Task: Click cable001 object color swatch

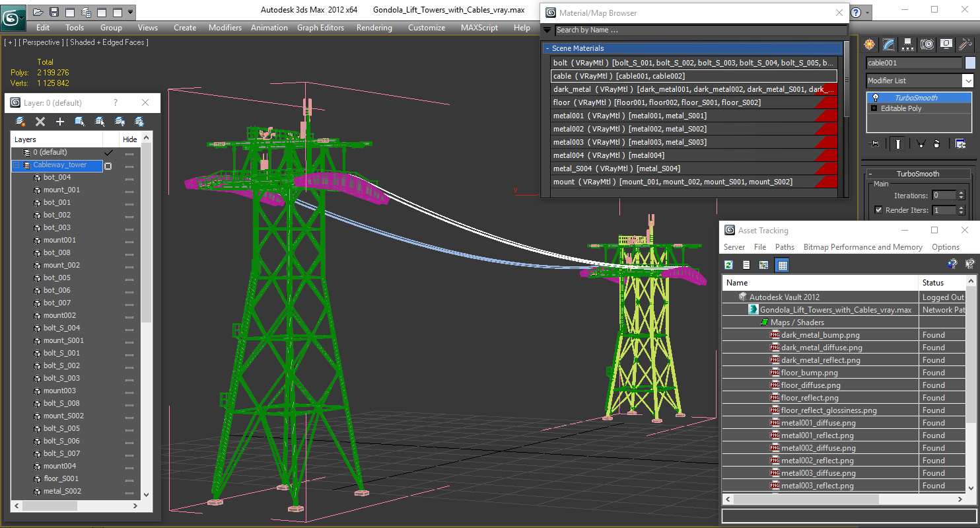Action: (970, 63)
